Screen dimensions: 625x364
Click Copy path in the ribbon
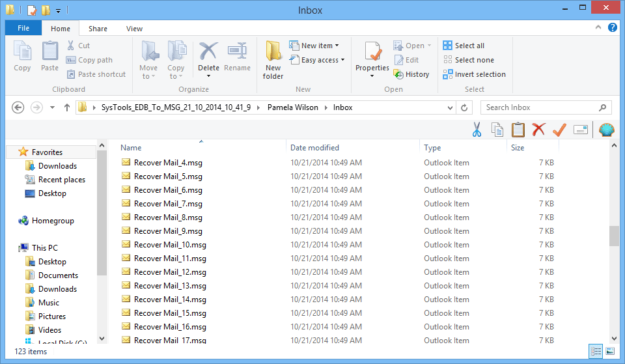pos(89,60)
